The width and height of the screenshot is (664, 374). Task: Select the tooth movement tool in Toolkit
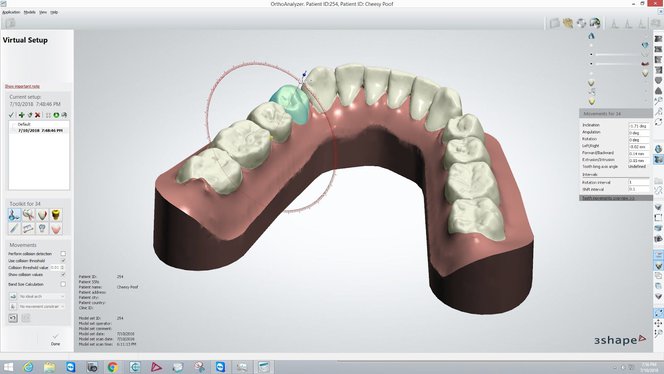pyautogui.click(x=14, y=215)
